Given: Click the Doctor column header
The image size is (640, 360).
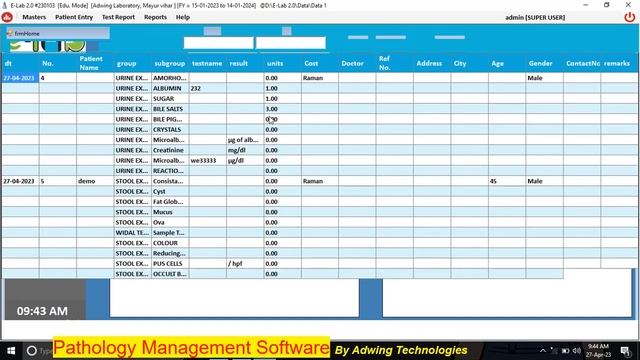Looking at the screenshot, I should pyautogui.click(x=357, y=63).
